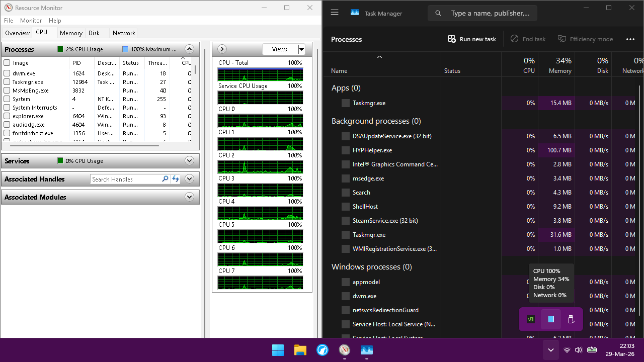The width and height of the screenshot is (644, 362).
Task: Click the netsvcsRedirectionGuard process icon
Action: [x=346, y=310]
